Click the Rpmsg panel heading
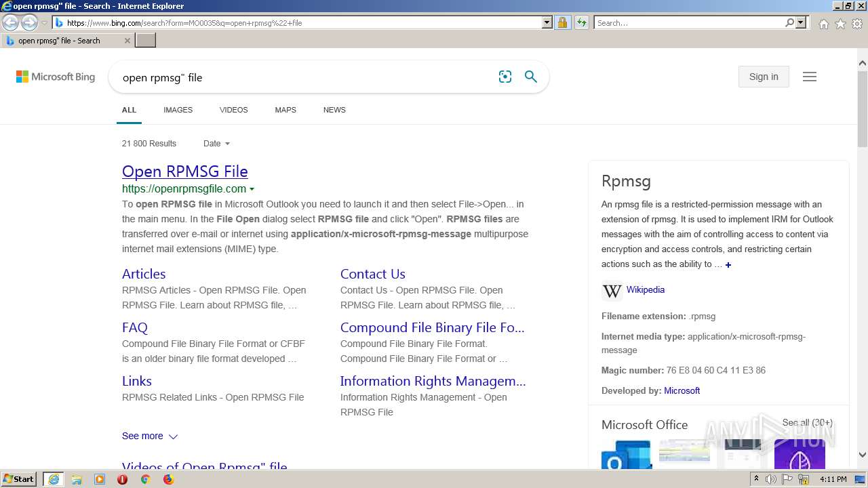The image size is (868, 488). [x=626, y=181]
